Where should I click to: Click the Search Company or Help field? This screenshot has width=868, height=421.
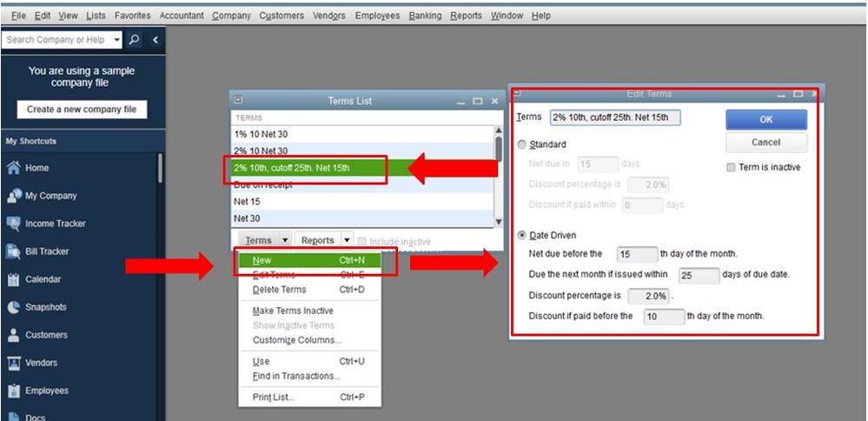pos(56,40)
